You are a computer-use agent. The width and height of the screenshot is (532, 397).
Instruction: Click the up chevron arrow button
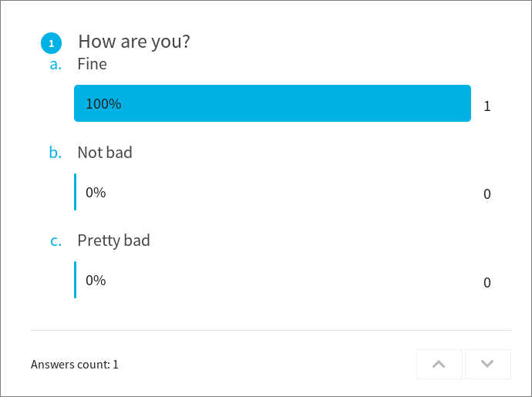(x=439, y=364)
